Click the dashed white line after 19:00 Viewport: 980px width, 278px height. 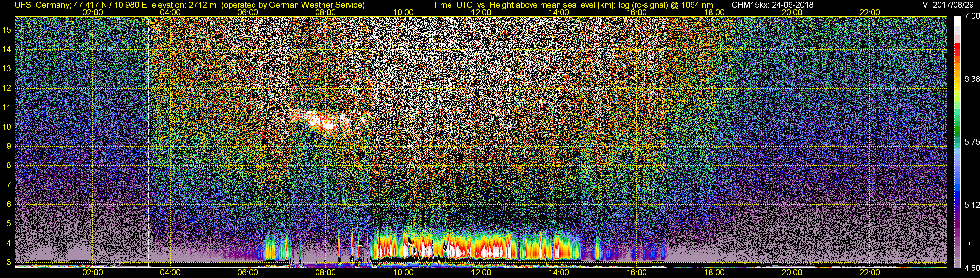point(760,142)
